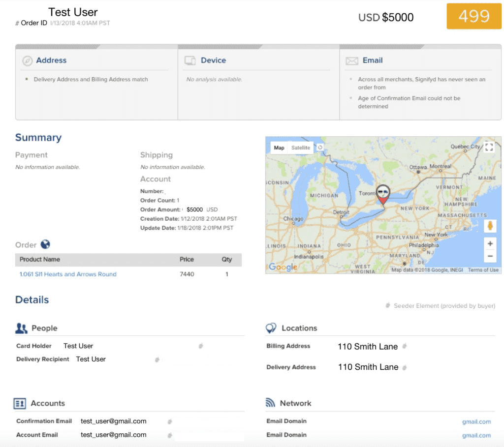Image resolution: width=504 pixels, height=447 pixels.
Task: Click the Billing Address "110 Smith Lane" value
Action: click(x=368, y=347)
